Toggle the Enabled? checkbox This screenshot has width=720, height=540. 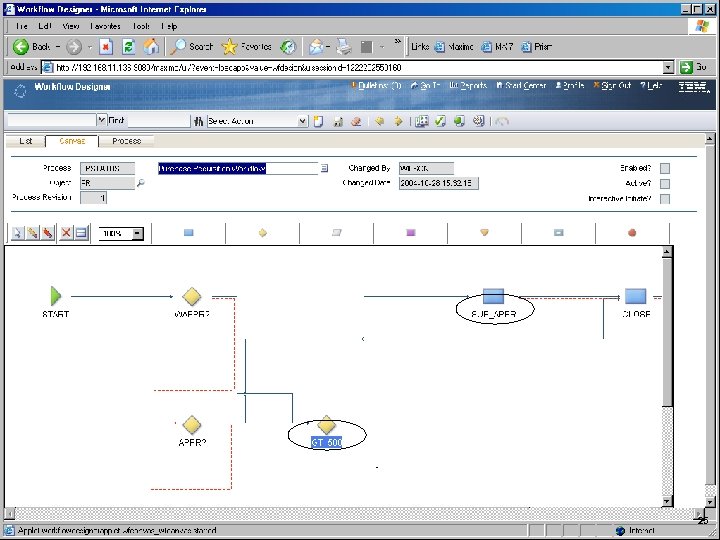tap(664, 169)
